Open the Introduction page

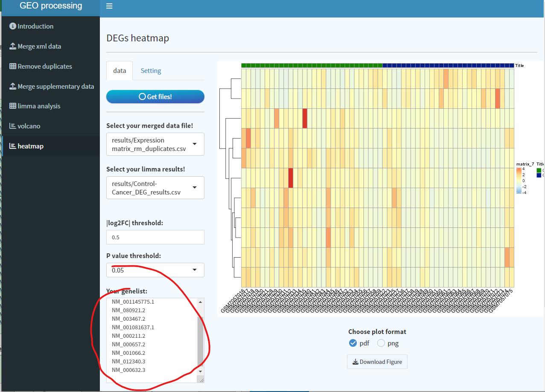(x=50, y=26)
